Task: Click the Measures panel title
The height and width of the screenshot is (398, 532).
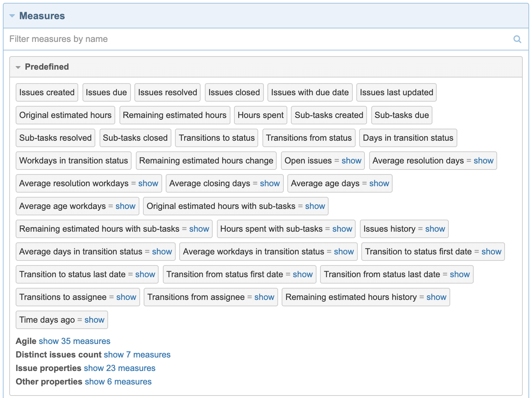Action: 42,16
